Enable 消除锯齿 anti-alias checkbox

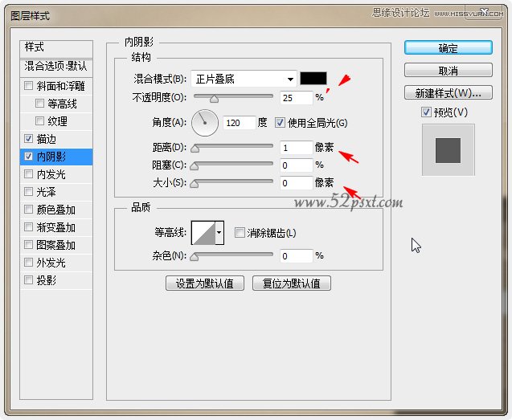[240, 233]
